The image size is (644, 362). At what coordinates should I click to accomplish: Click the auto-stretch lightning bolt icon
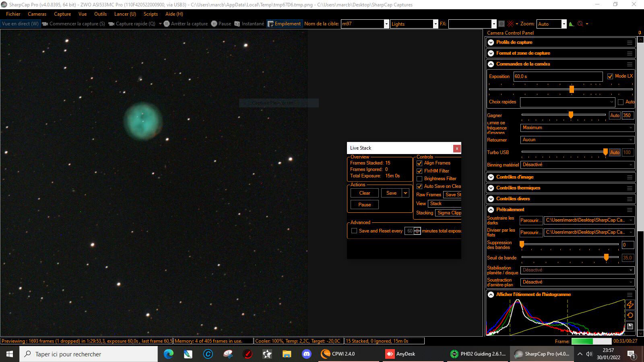coord(630,305)
